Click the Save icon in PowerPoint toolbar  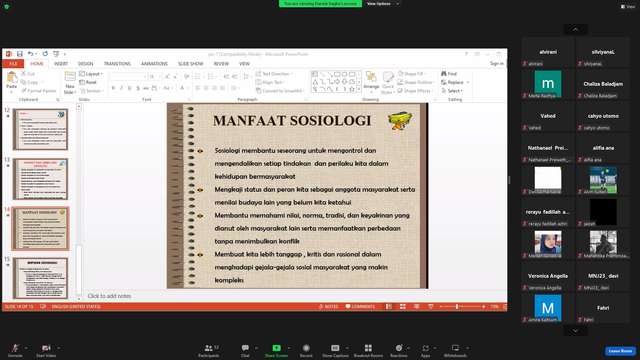pyautogui.click(x=19, y=54)
